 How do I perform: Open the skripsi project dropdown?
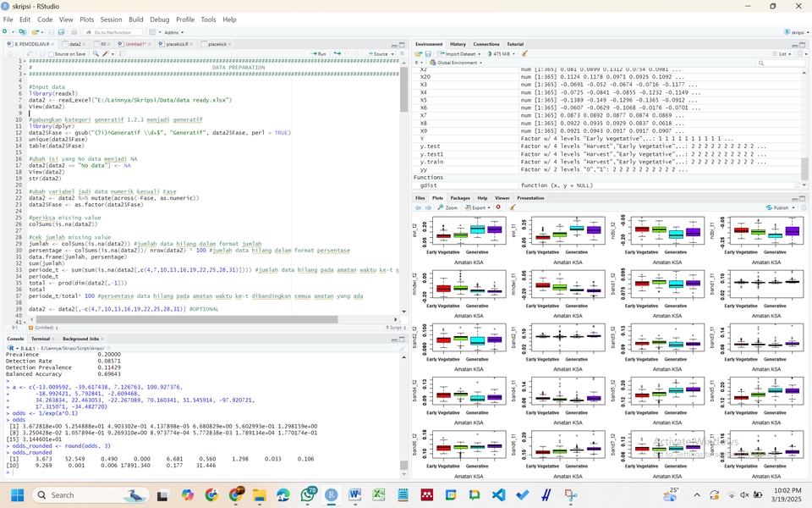tap(797, 32)
